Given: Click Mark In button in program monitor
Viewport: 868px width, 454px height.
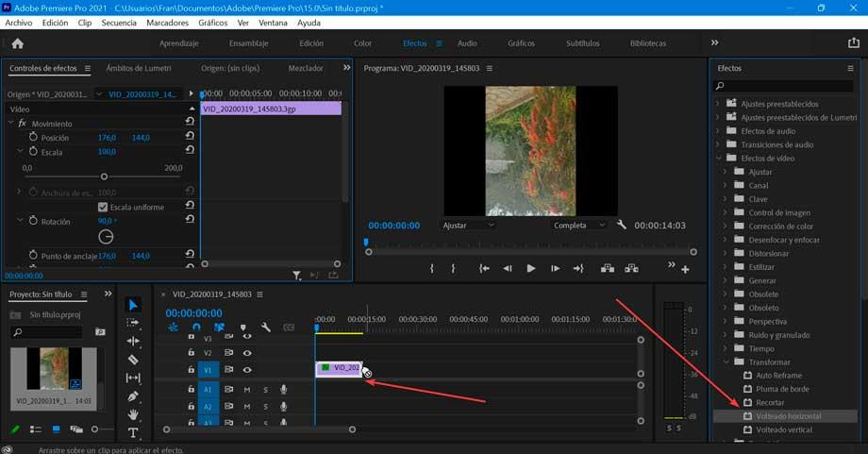Looking at the screenshot, I should 432,268.
